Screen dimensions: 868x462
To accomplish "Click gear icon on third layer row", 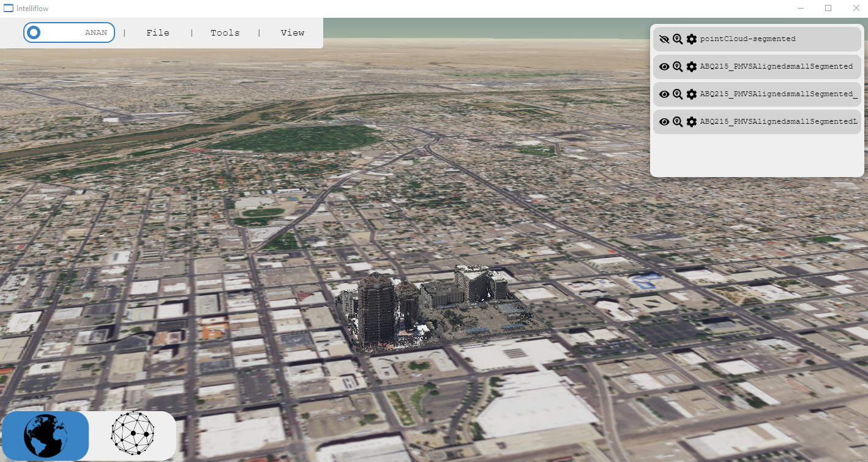I will click(x=692, y=94).
